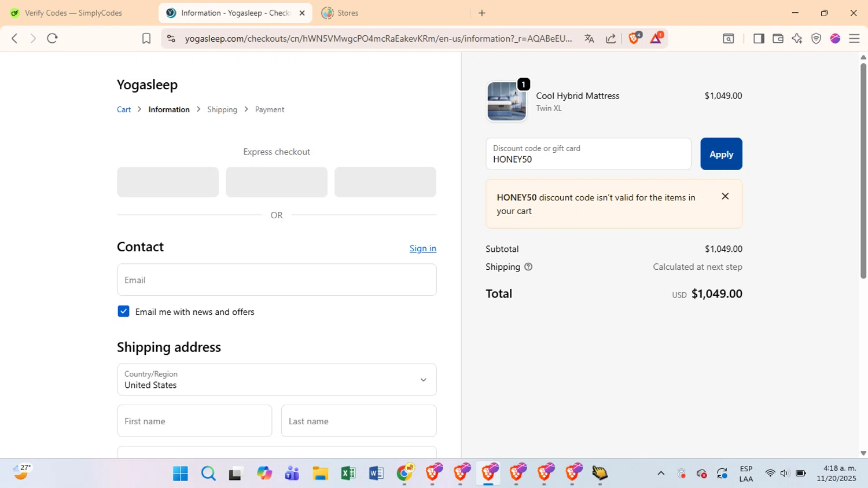Launch the Leo AI sparkle icon
The image size is (868, 488).
tap(797, 38)
